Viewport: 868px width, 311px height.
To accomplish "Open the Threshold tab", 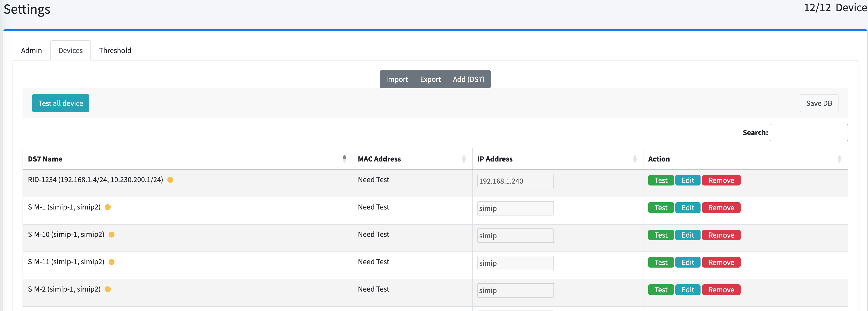I will pyautogui.click(x=115, y=51).
